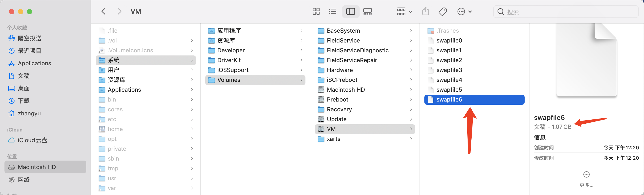Viewport: 644px width, 195px height.
Task: Select the 系统 folder in first column
Action: [x=146, y=60]
